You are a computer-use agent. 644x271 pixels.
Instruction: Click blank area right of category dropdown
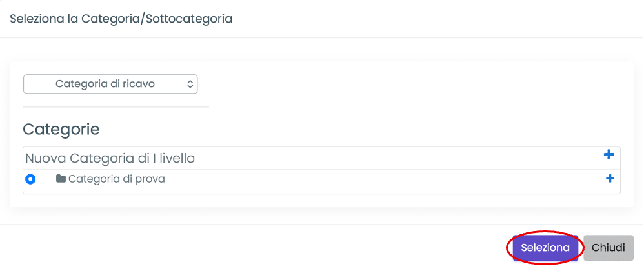[413, 84]
